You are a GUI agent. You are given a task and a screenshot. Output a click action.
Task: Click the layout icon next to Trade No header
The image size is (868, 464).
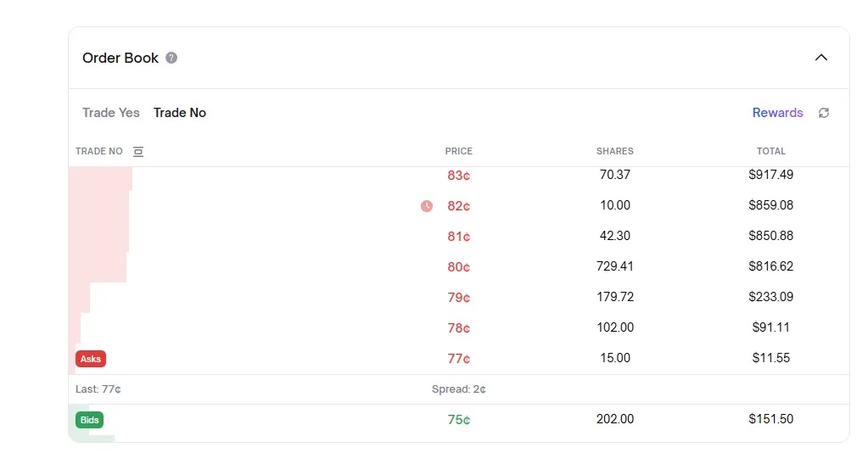[138, 152]
